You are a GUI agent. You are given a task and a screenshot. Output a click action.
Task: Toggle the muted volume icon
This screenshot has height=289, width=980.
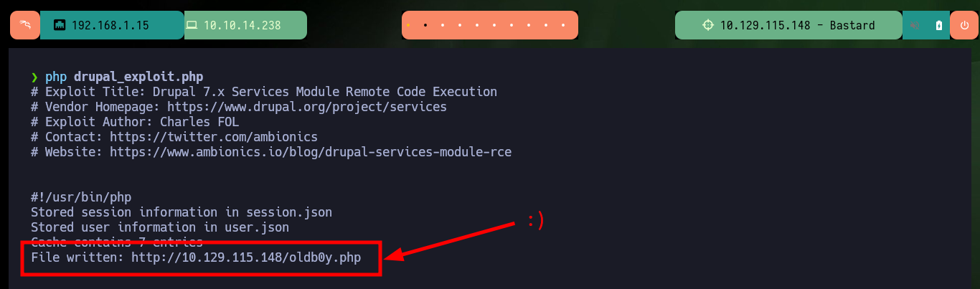pyautogui.click(x=915, y=25)
